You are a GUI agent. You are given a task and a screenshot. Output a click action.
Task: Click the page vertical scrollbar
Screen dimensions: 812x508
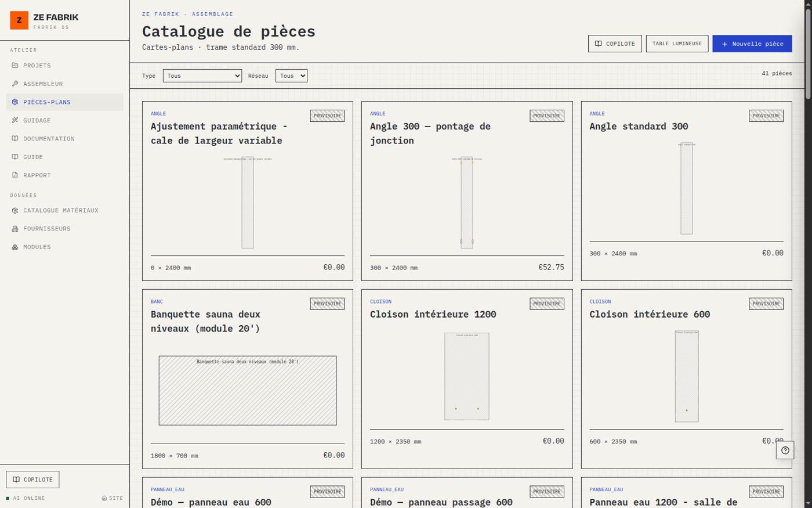coord(808,55)
